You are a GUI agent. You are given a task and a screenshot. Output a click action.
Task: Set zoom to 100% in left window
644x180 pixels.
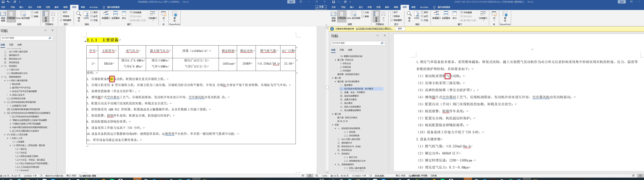[86, 15]
